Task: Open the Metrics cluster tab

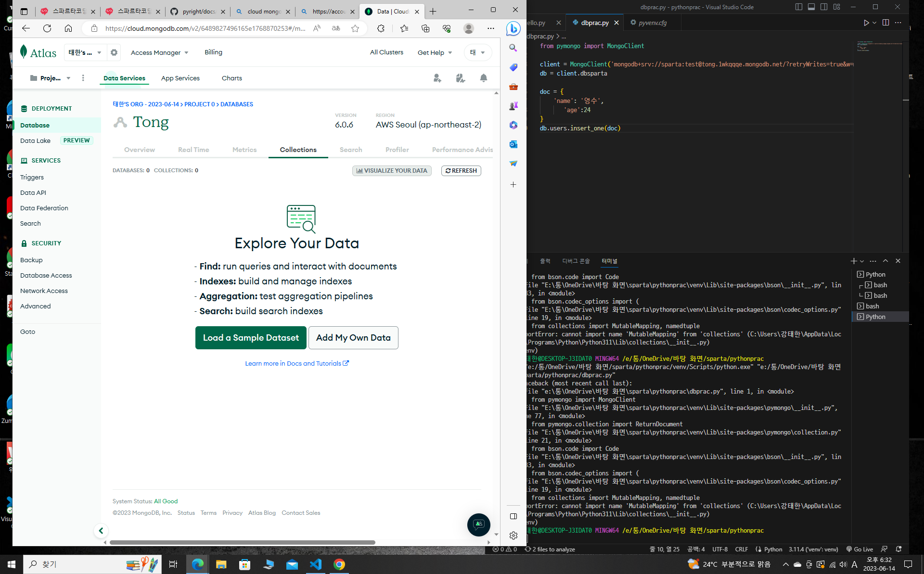Action: [x=244, y=150]
